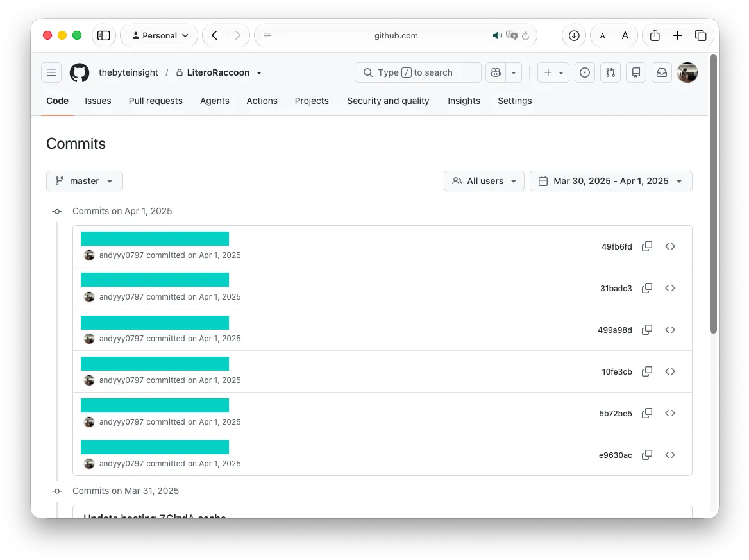
Task: Open the Insights tab
Action: (464, 101)
